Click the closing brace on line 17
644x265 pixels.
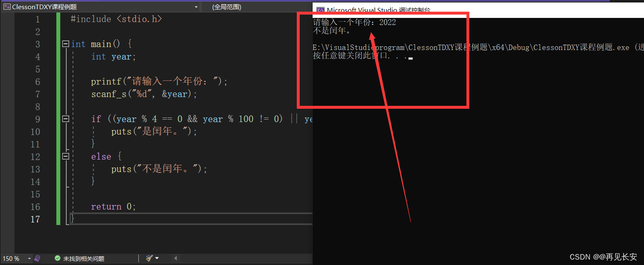(x=73, y=219)
